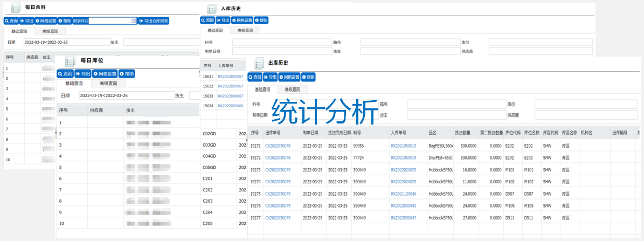
Task: Click the 箱号 field in 出库历史 window
Action: point(456,104)
